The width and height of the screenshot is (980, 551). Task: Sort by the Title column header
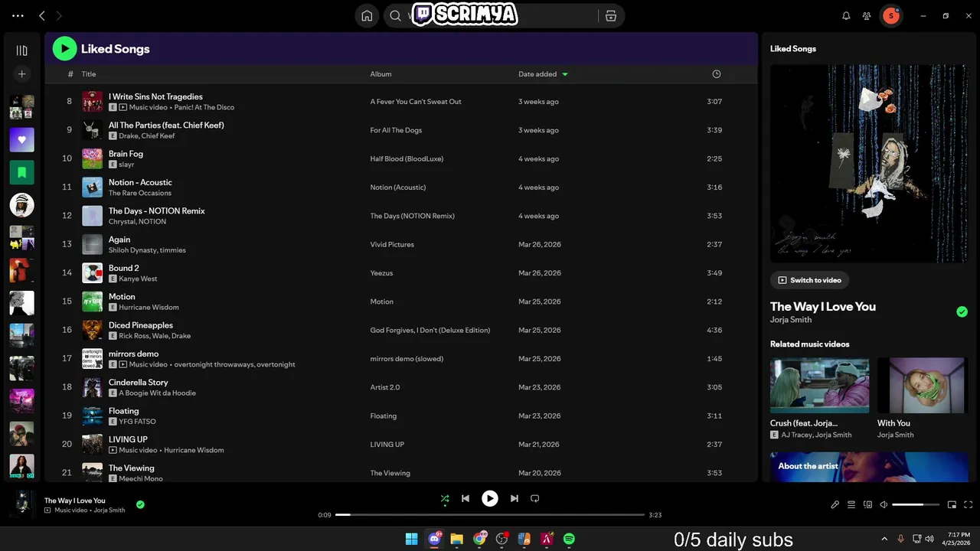tap(89, 74)
